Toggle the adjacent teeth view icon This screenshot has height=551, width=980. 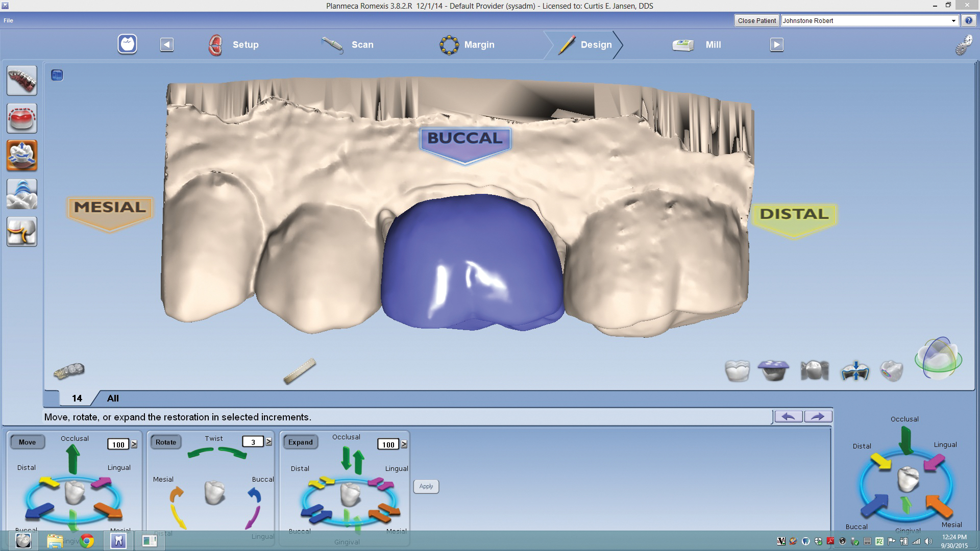pos(815,371)
